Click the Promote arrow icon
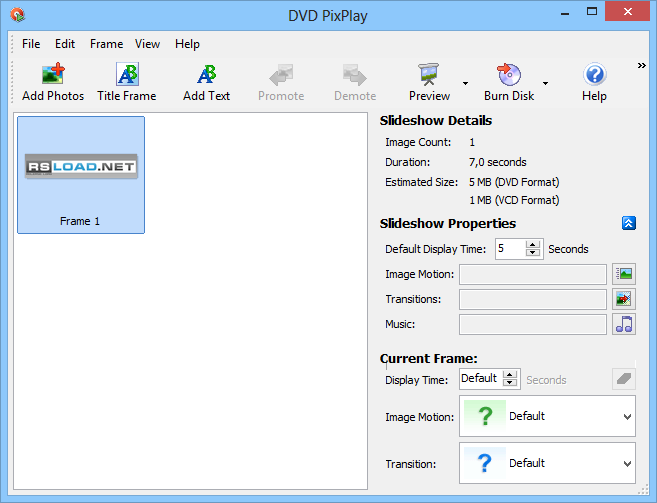 (281, 74)
